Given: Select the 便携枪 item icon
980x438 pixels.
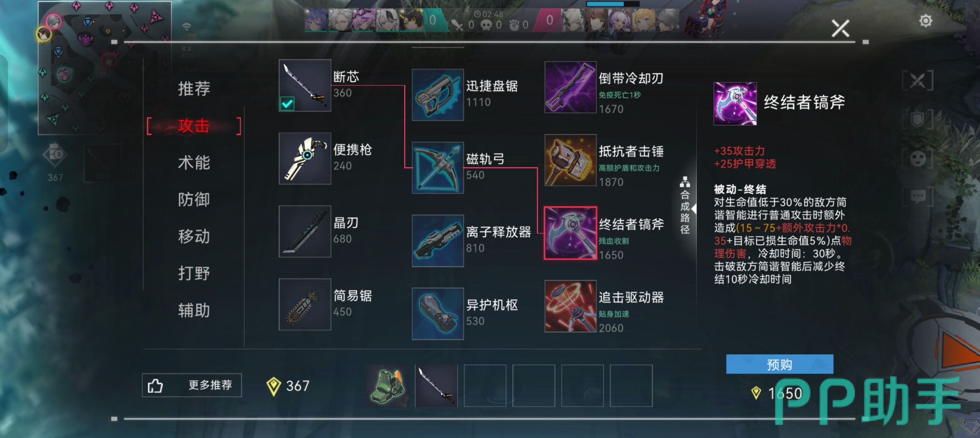Looking at the screenshot, I should click(x=305, y=159).
